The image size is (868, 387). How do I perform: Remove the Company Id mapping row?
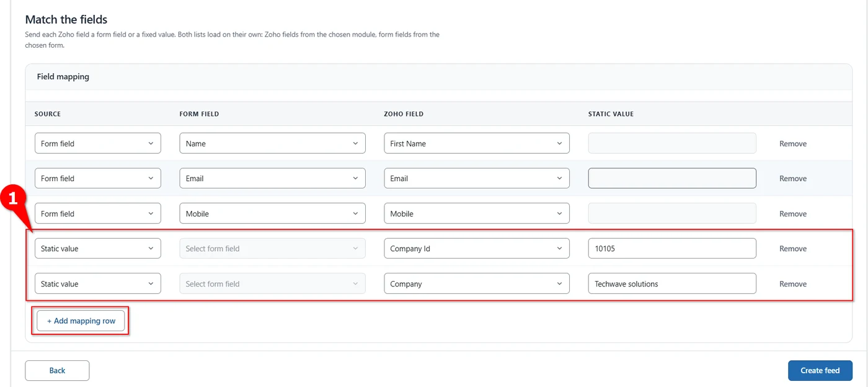pos(793,249)
